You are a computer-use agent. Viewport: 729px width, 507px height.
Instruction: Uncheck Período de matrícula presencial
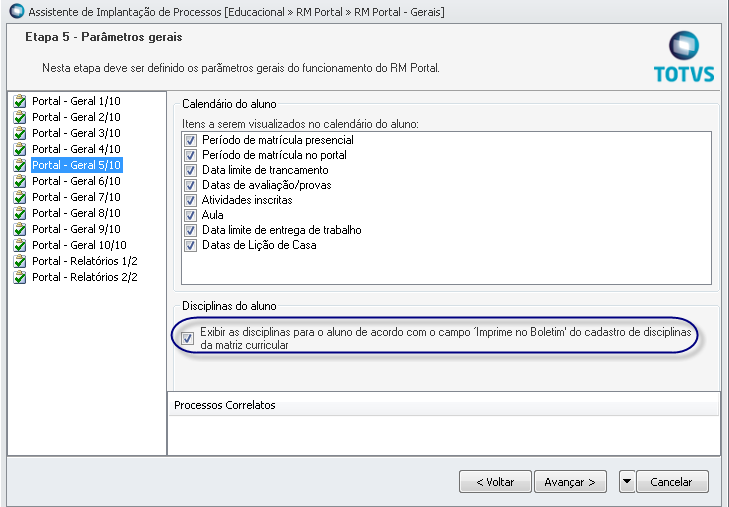tap(190, 140)
